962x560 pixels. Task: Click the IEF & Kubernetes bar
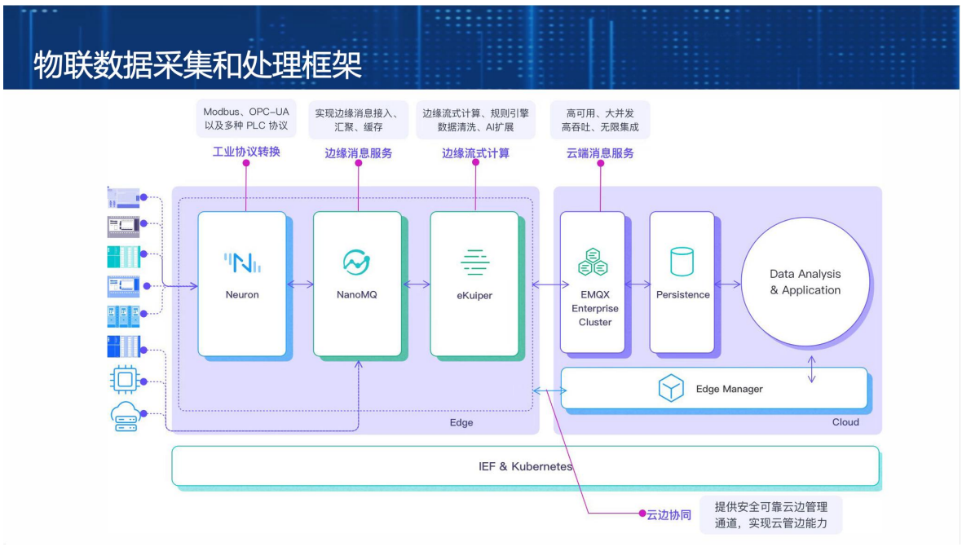point(525,466)
